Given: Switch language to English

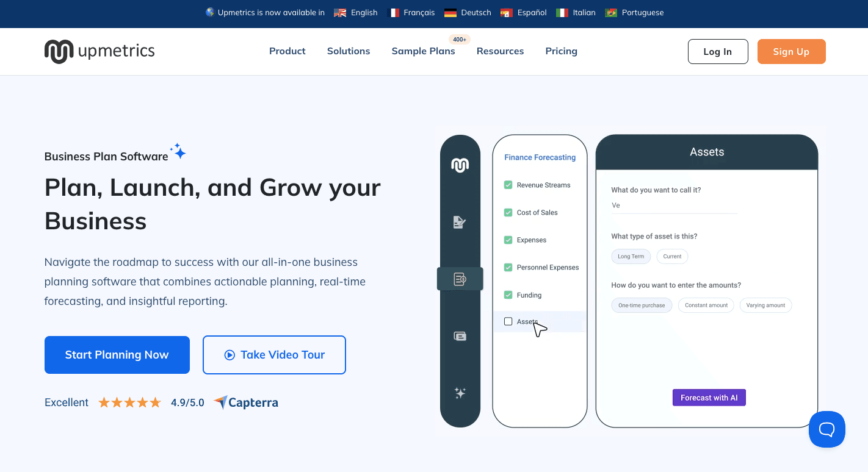Looking at the screenshot, I should 364,13.
